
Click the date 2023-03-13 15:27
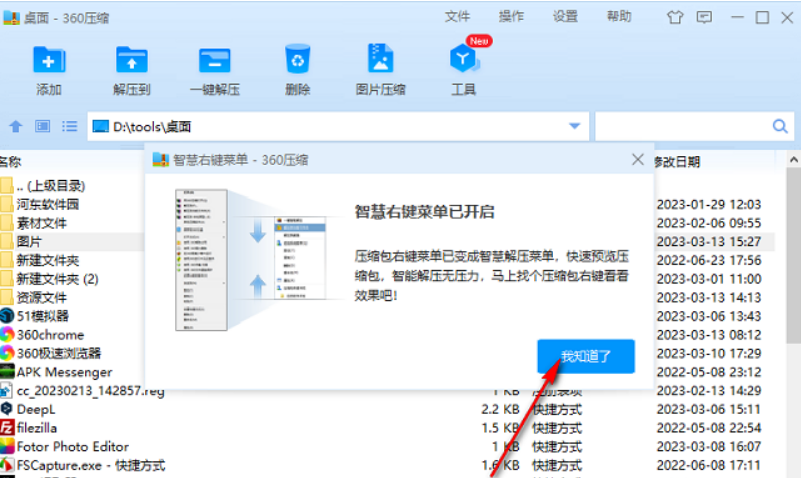pos(709,242)
